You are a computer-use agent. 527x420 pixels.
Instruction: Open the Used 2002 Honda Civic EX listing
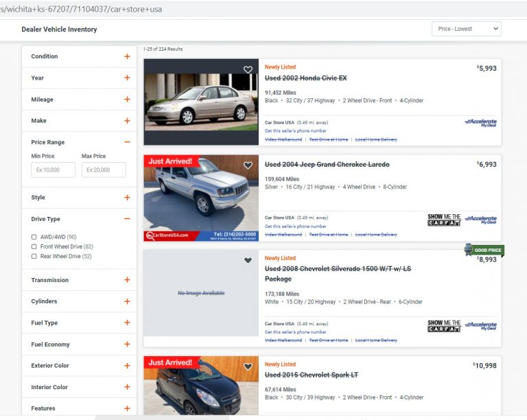[x=305, y=78]
